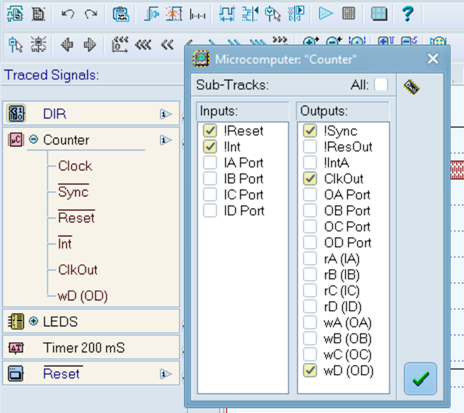Click the probe with cursor icon in top toolbar
The image size is (464, 413).
click(273, 14)
